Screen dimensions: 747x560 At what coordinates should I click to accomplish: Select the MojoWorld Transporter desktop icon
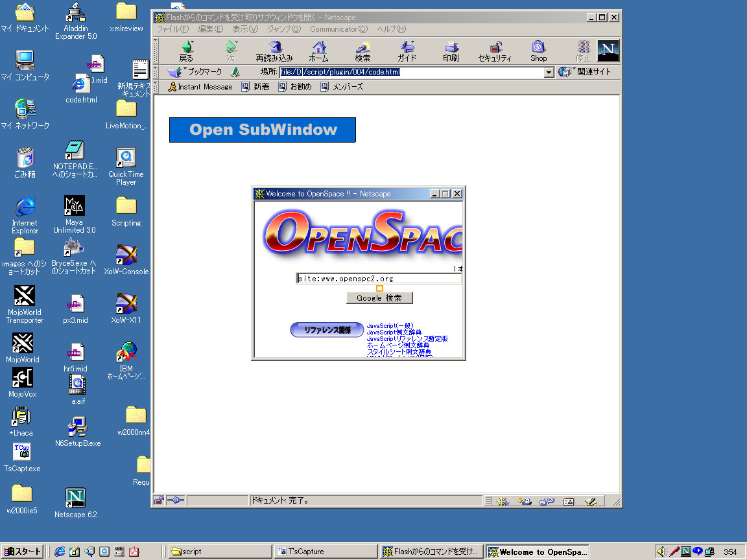click(24, 304)
